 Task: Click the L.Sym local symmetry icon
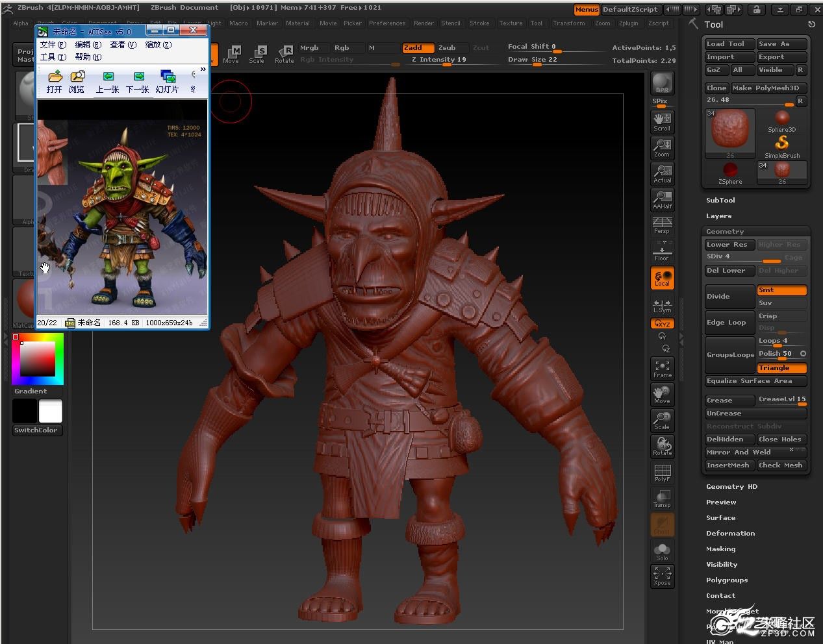pos(662,305)
